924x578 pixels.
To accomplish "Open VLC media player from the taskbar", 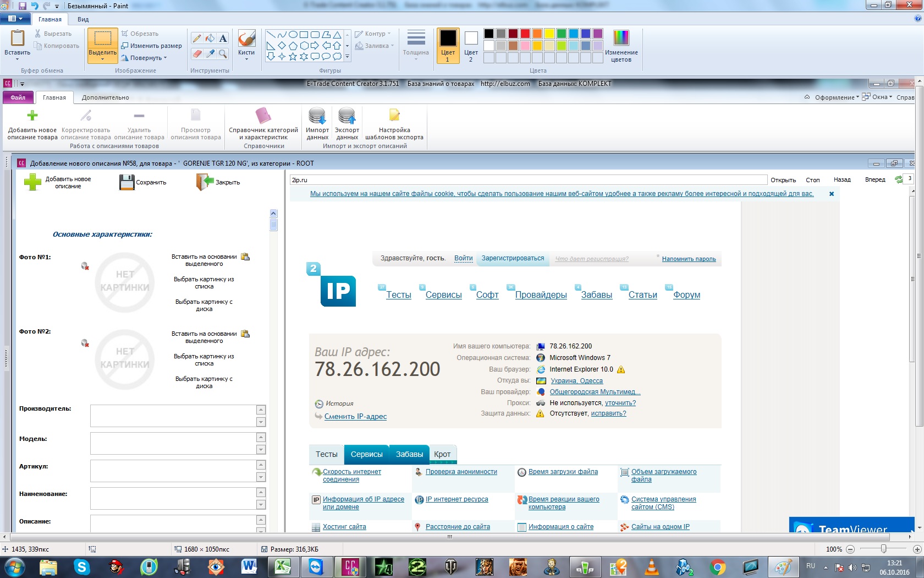I will [x=651, y=567].
